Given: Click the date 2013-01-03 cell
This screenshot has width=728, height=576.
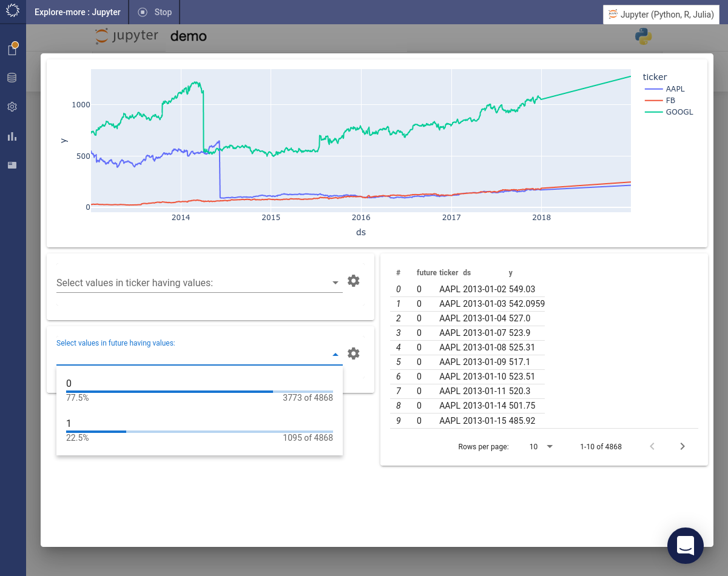Looking at the screenshot, I should coord(485,304).
